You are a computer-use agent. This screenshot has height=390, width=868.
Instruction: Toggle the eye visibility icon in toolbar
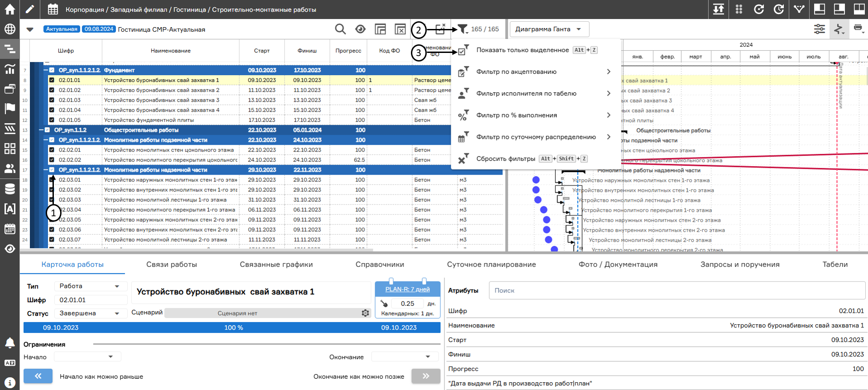(x=360, y=29)
